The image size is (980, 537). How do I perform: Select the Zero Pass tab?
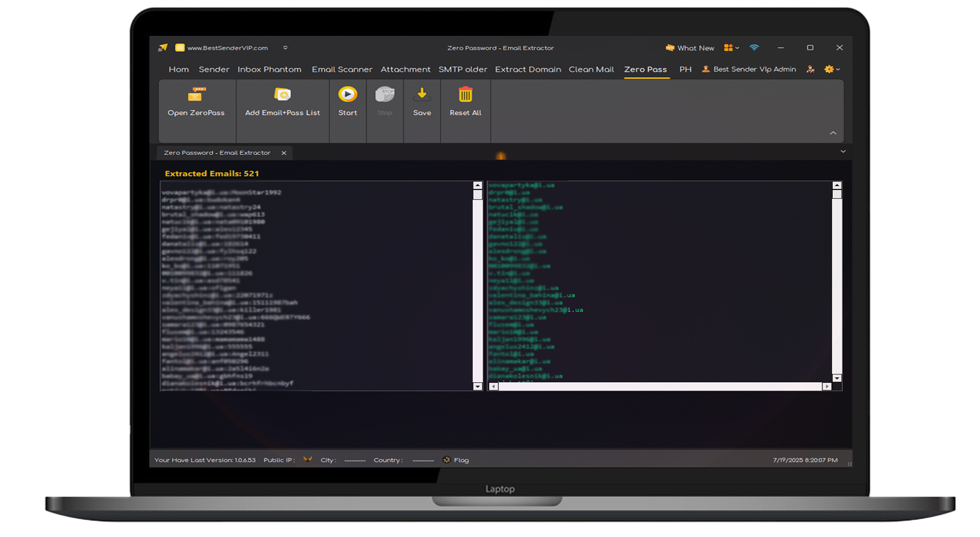coord(646,70)
